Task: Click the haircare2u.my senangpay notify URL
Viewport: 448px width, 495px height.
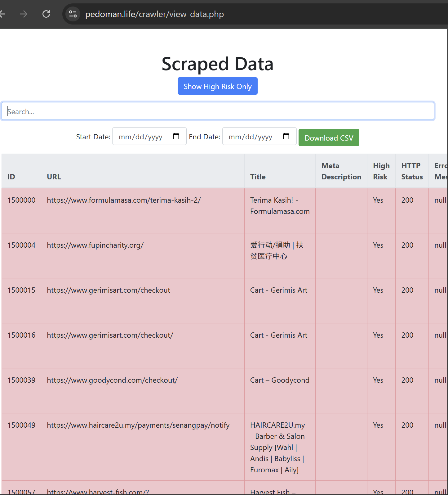Action: click(138, 425)
